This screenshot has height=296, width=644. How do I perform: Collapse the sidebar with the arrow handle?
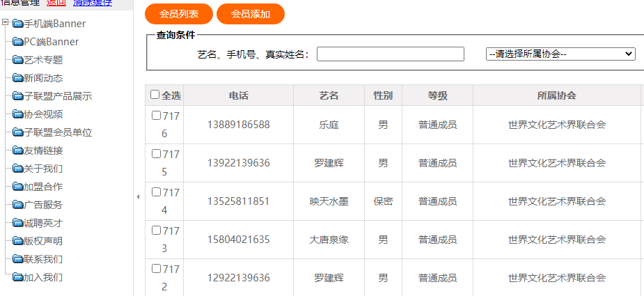[138, 197]
